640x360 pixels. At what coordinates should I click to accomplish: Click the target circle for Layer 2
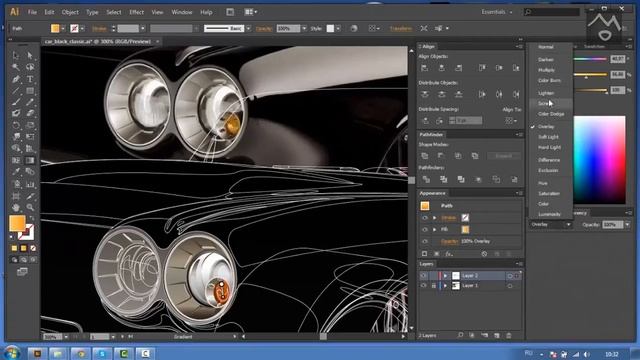[x=510, y=276]
